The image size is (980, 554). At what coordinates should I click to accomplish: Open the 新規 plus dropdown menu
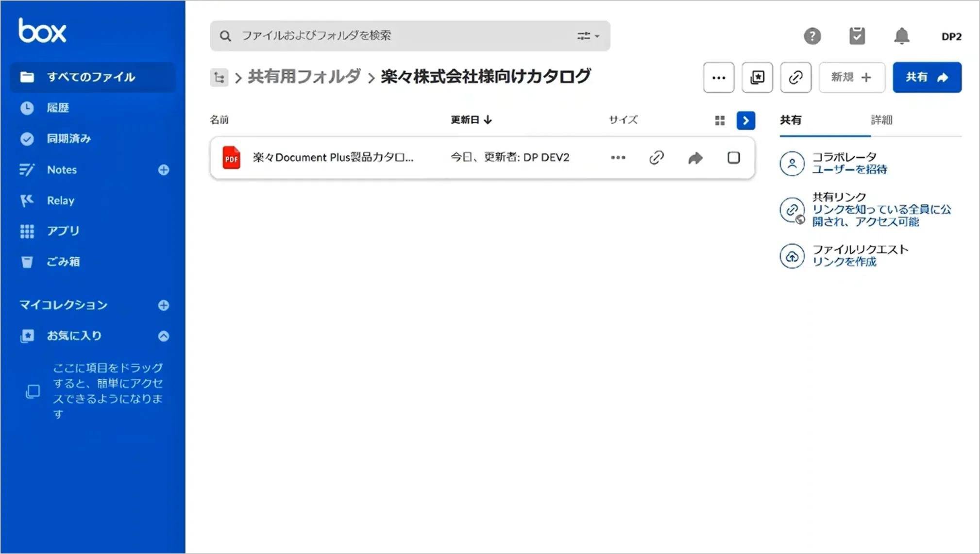click(852, 77)
